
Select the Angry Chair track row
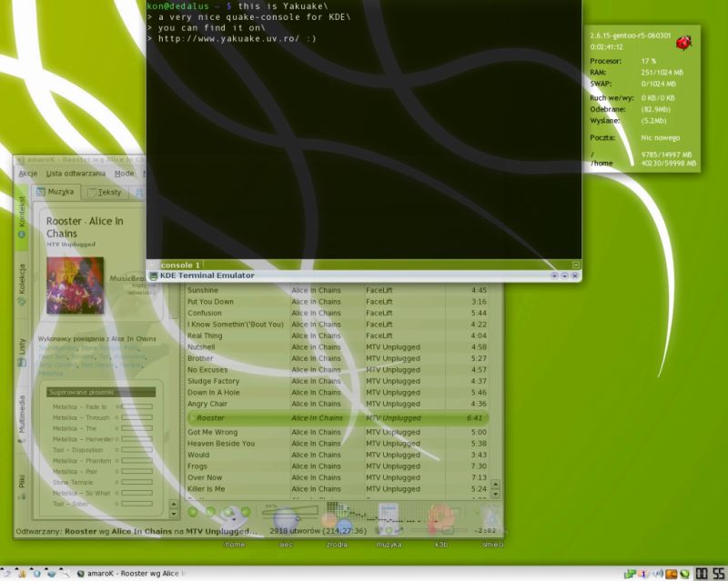click(x=337, y=404)
